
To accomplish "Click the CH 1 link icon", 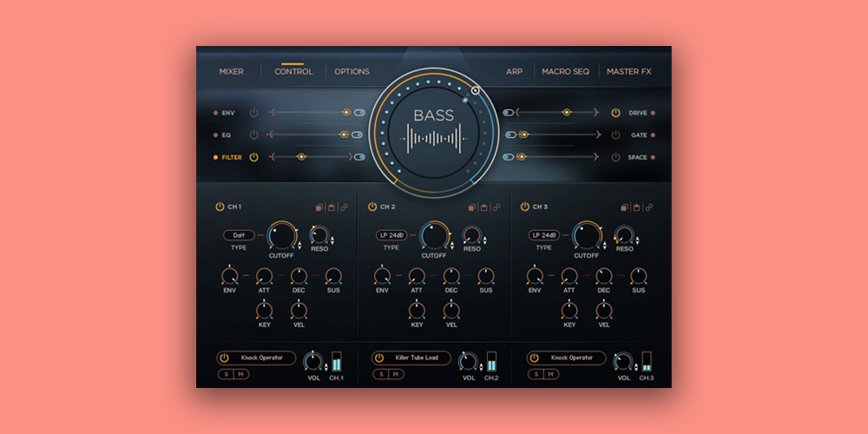I will click(x=344, y=207).
